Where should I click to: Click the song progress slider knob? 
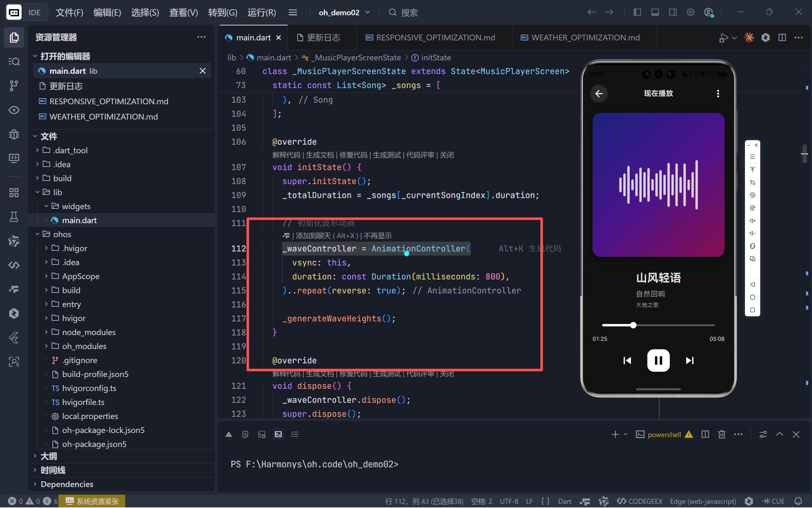[633, 325]
